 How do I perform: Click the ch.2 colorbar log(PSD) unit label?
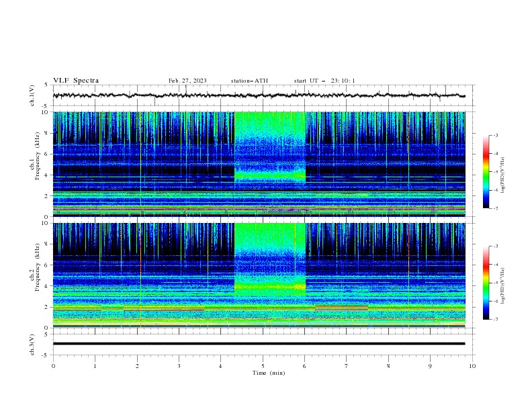[503, 285]
